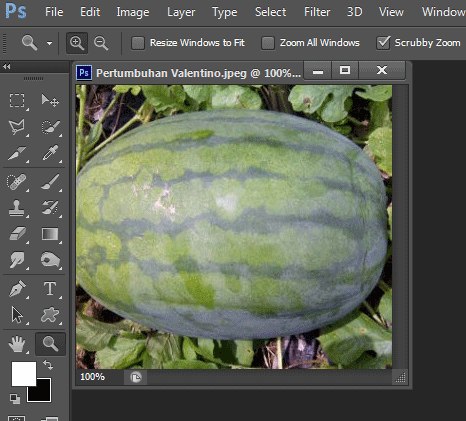Select the Move tool
466x421 pixels.
pos(50,100)
